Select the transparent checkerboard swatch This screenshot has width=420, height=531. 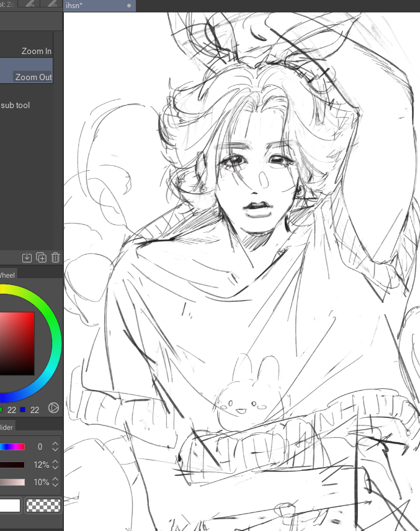[43, 506]
